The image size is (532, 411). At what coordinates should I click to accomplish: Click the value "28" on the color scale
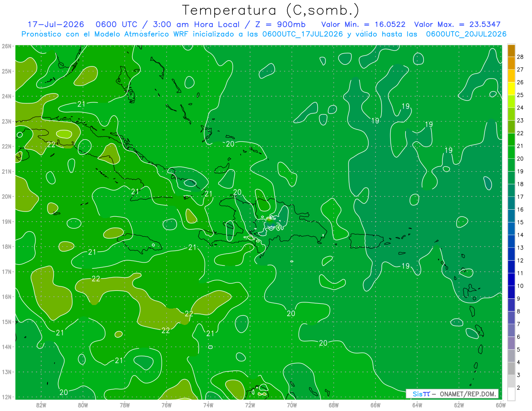[x=520, y=57]
